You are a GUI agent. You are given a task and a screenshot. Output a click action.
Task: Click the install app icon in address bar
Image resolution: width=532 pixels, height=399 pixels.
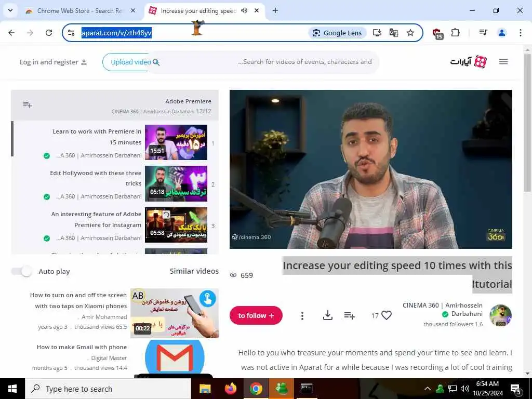377,33
